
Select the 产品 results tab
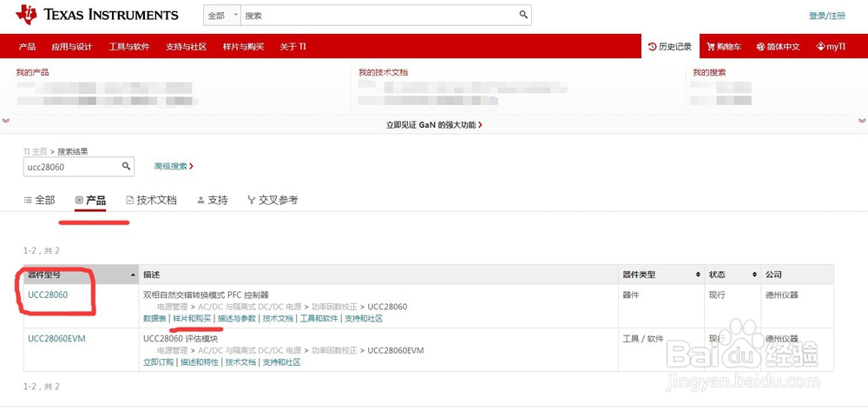(x=90, y=201)
